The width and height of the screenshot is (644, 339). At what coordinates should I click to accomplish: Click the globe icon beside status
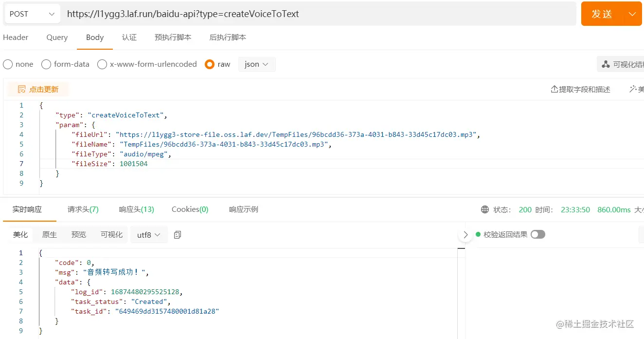[484, 209]
